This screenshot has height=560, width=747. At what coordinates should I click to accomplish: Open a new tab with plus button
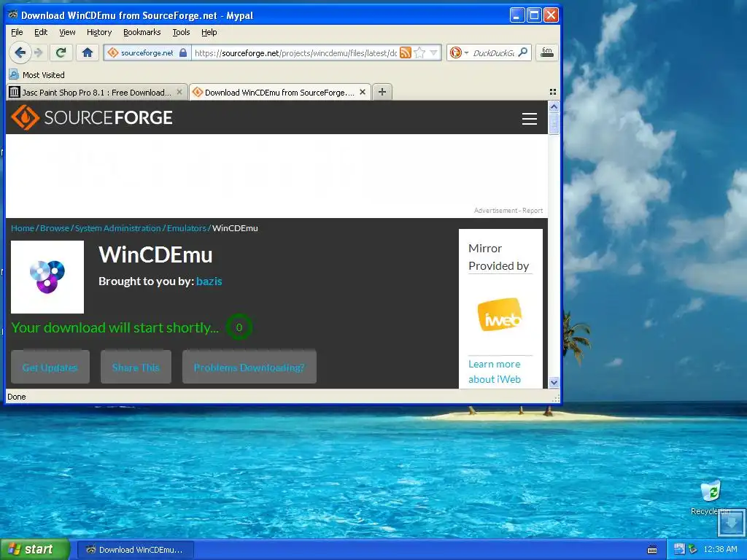tap(382, 92)
